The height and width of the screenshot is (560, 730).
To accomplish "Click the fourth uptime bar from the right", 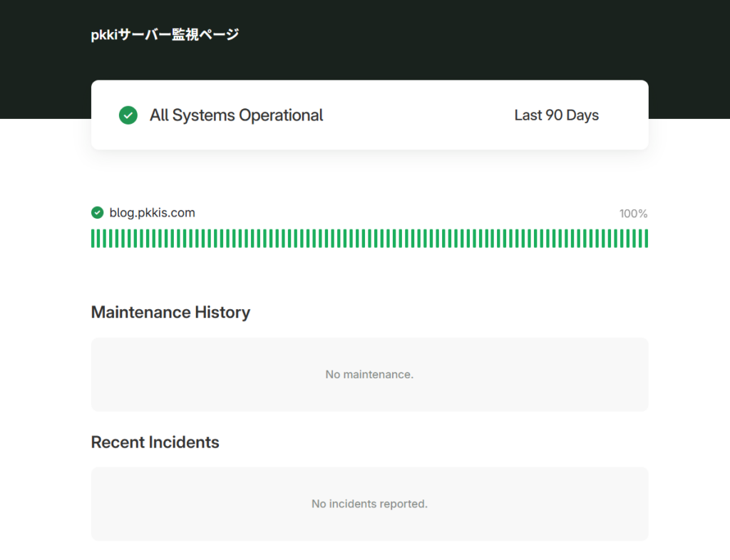I will tap(627, 239).
